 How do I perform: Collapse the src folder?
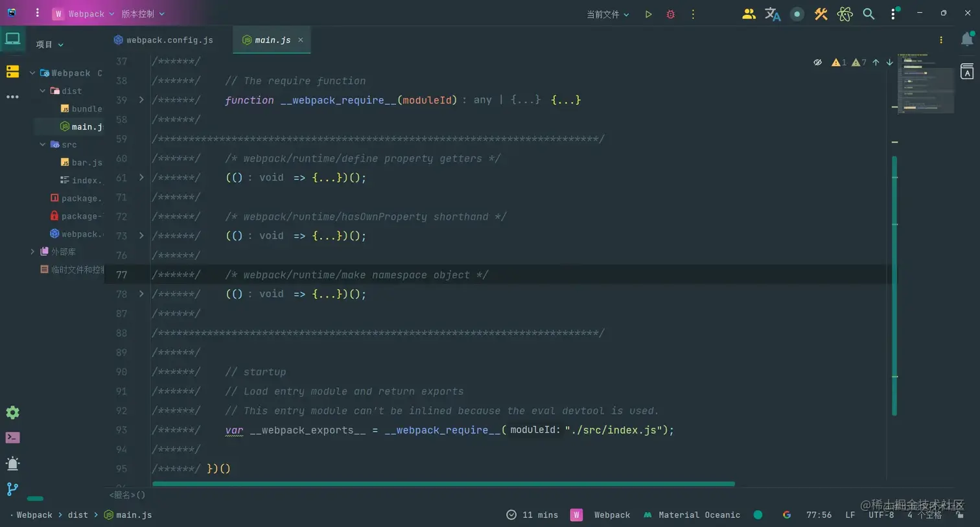coord(43,145)
